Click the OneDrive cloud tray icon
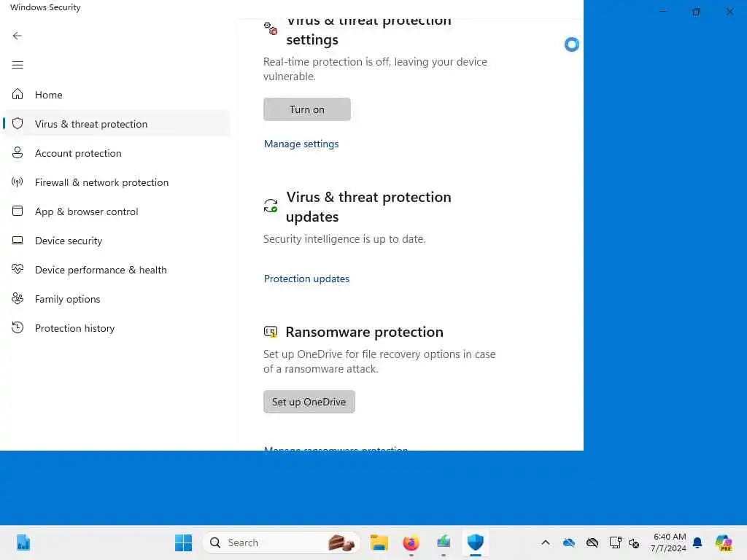 pos(569,542)
